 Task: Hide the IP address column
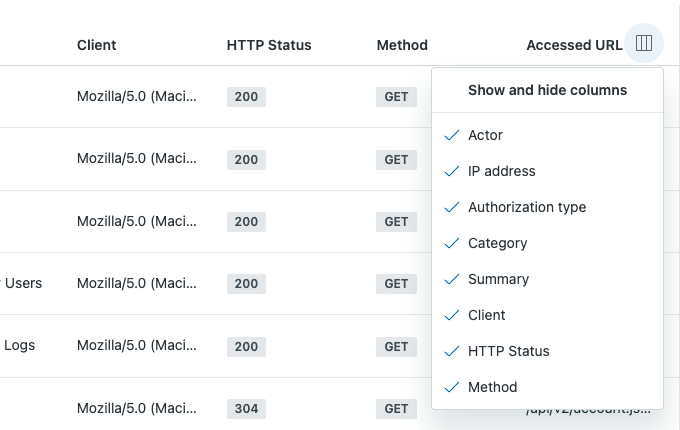click(501, 171)
